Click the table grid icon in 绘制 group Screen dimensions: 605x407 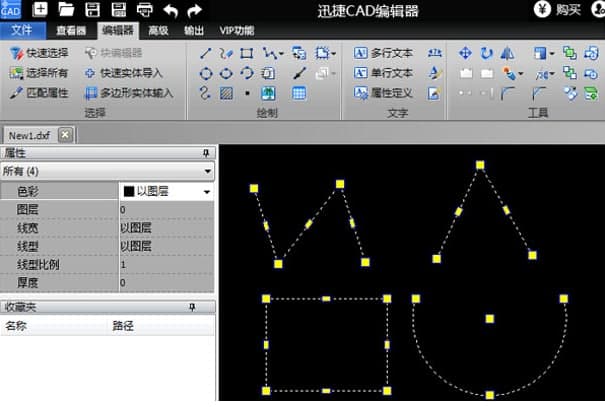(299, 93)
